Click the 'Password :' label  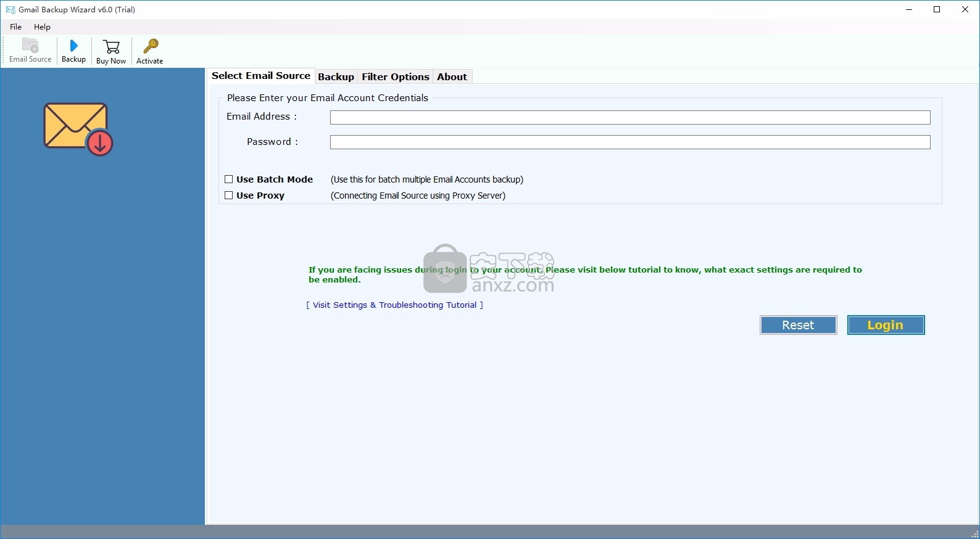pos(273,142)
